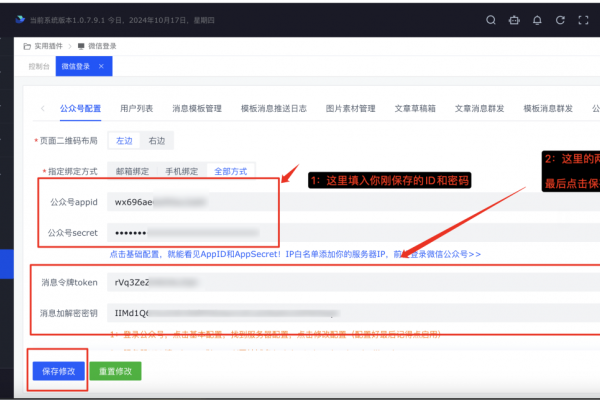Image resolution: width=600 pixels, height=400 pixels.
Task: Click the monitor icon before 微信登录 breadcrumb
Action: coord(81,46)
